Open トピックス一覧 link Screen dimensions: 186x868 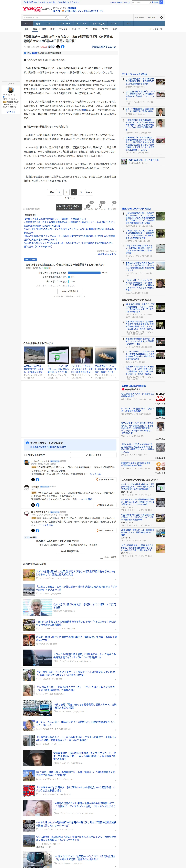click(x=155, y=29)
